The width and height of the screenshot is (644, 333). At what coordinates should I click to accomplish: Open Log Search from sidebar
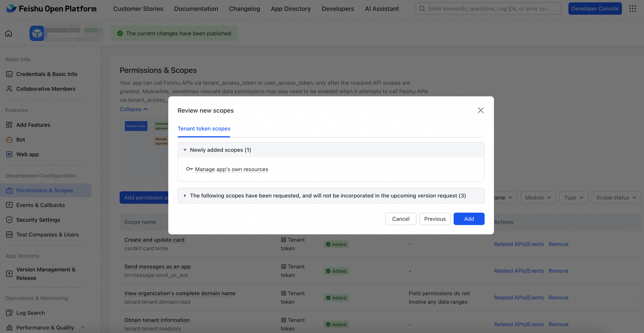pyautogui.click(x=30, y=313)
